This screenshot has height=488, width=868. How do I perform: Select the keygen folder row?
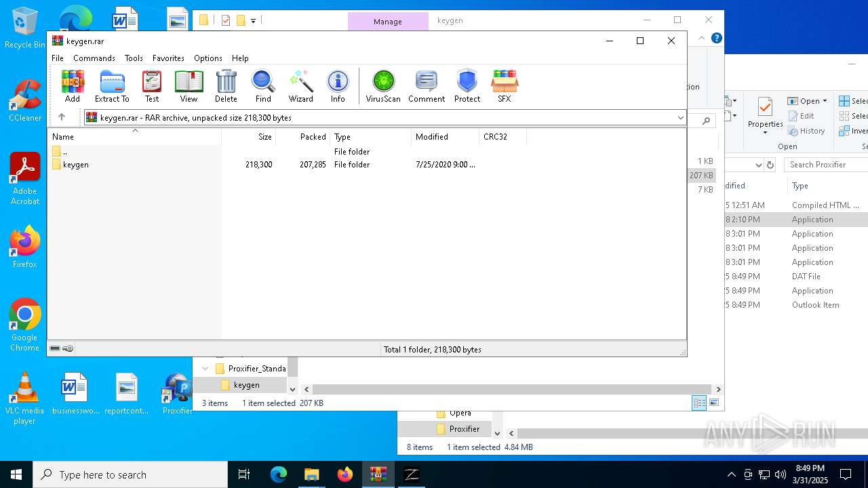366,165
